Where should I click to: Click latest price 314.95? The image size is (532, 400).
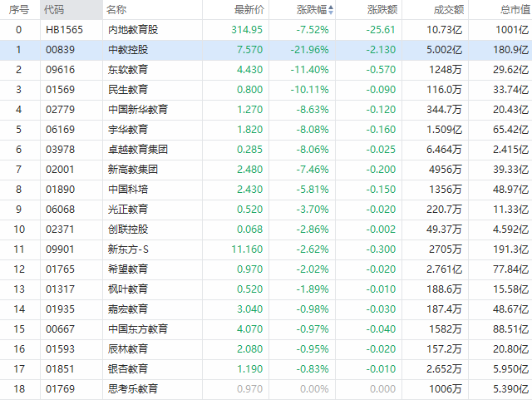coord(247,30)
